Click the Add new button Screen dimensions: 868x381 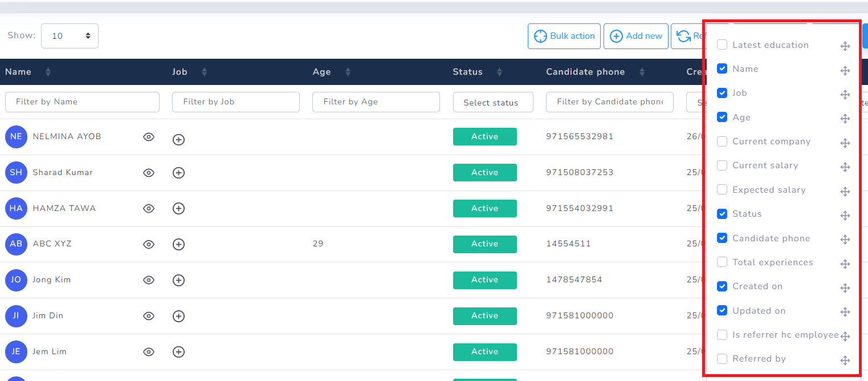(635, 35)
